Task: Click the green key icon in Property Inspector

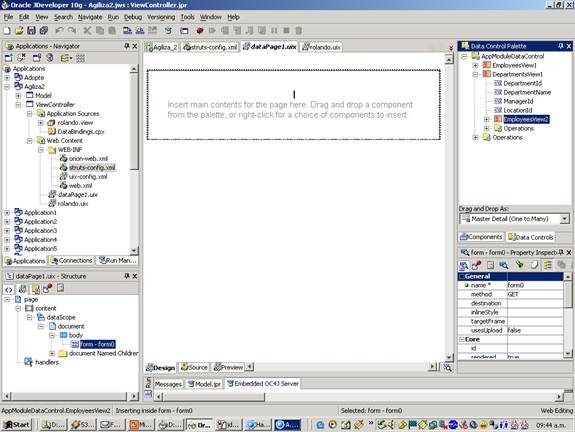Action: coord(519,265)
